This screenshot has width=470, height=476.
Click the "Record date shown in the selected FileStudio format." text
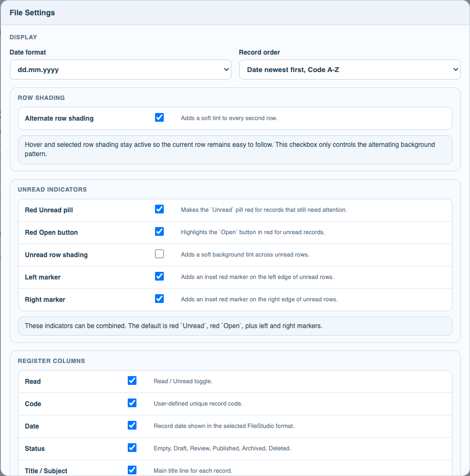[x=224, y=426]
